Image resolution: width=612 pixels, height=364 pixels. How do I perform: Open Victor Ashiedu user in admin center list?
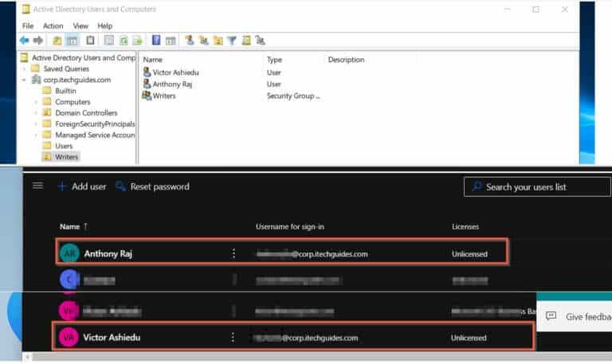click(x=112, y=338)
